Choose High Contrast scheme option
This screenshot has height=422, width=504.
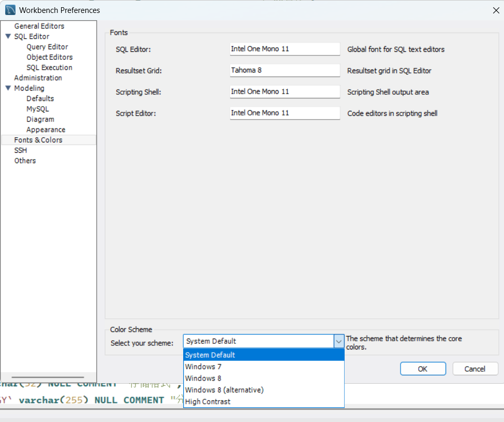[x=207, y=401]
